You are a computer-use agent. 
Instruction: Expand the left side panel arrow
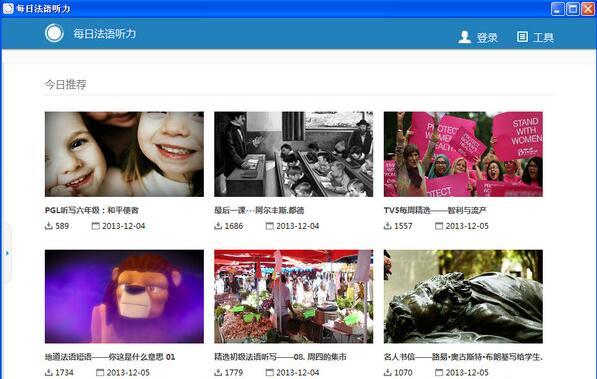pos(7,253)
